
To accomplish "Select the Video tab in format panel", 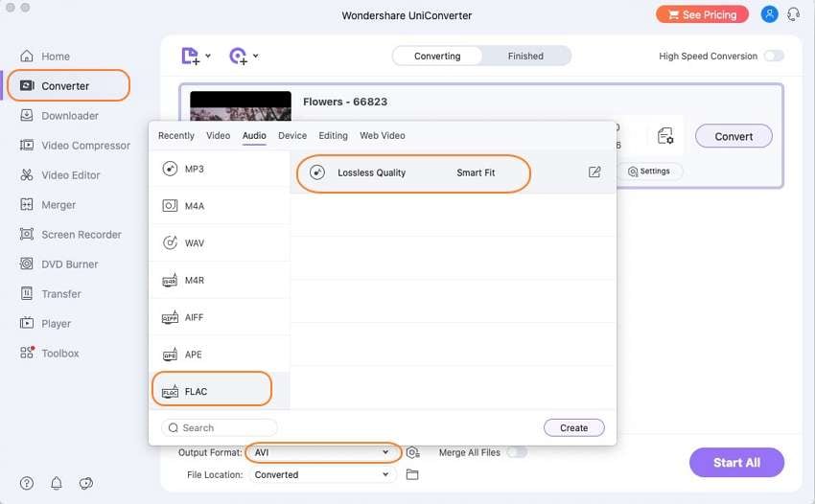I will coord(219,136).
